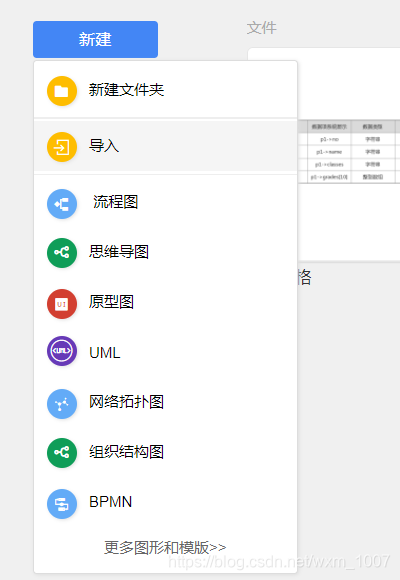The height and width of the screenshot is (580, 400).
Task: Click the yellow import arrow icon
Action: click(62, 147)
